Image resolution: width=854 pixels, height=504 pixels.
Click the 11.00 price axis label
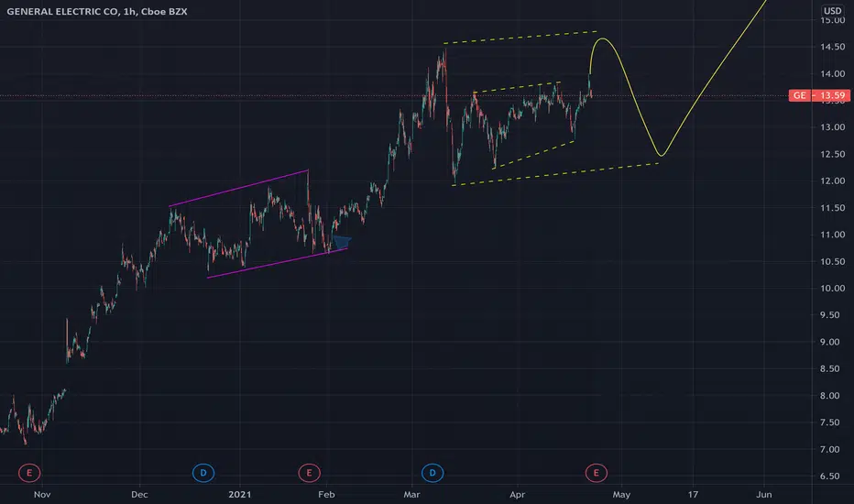click(x=833, y=235)
